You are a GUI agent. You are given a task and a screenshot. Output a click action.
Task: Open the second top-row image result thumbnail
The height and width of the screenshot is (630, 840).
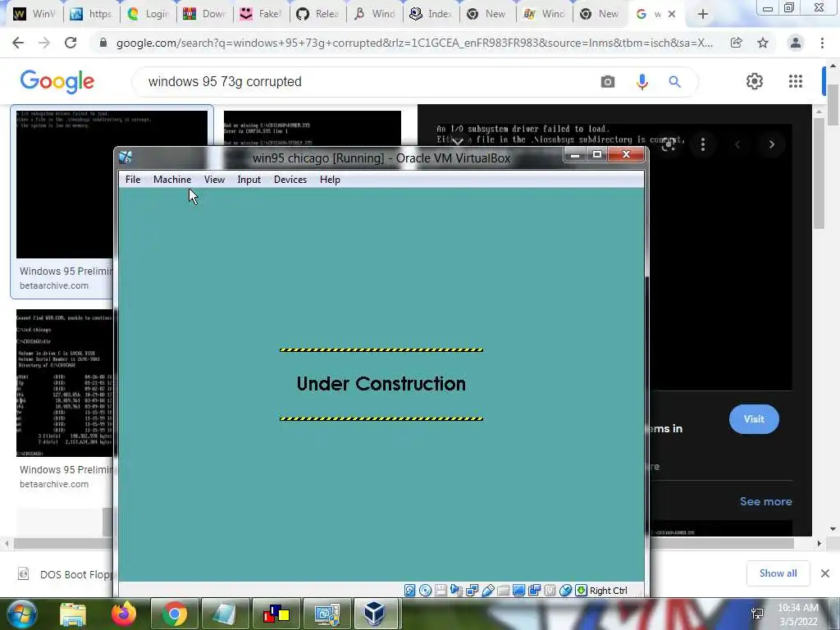tap(313, 128)
